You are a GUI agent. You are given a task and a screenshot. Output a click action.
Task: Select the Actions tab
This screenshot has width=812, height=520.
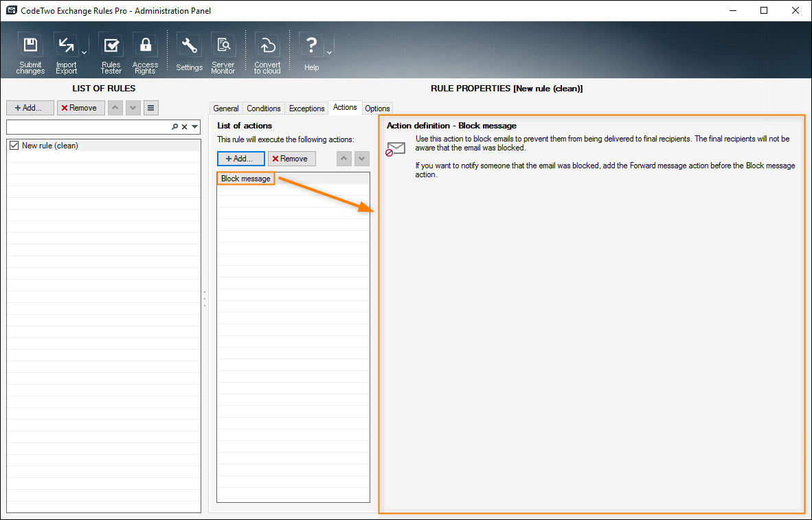click(345, 107)
